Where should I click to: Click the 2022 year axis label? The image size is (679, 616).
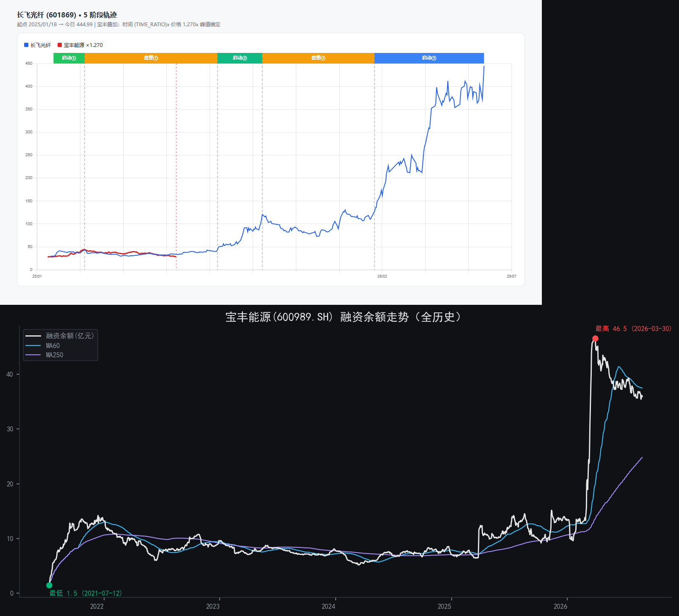[x=97, y=607]
